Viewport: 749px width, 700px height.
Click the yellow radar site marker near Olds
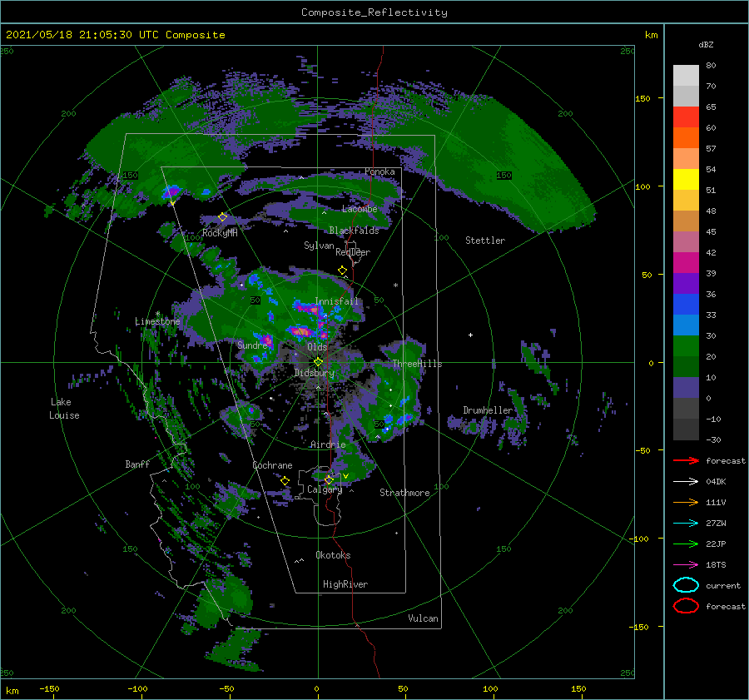[318, 362]
